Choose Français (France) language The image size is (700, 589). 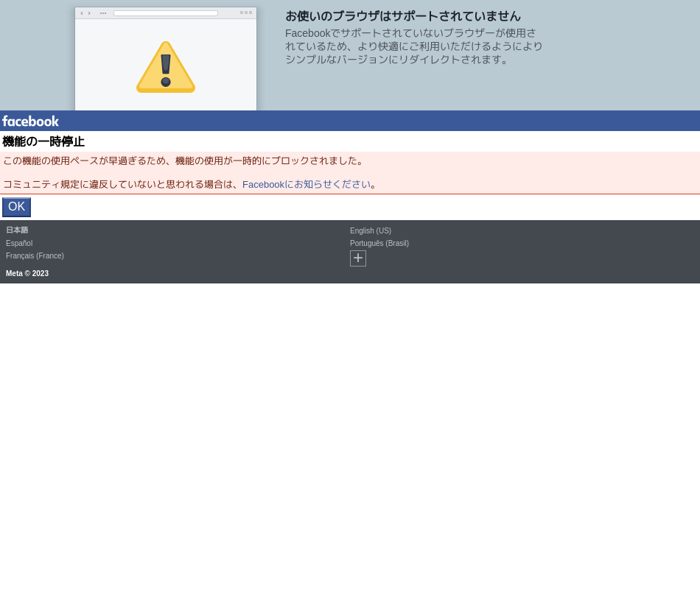35,256
